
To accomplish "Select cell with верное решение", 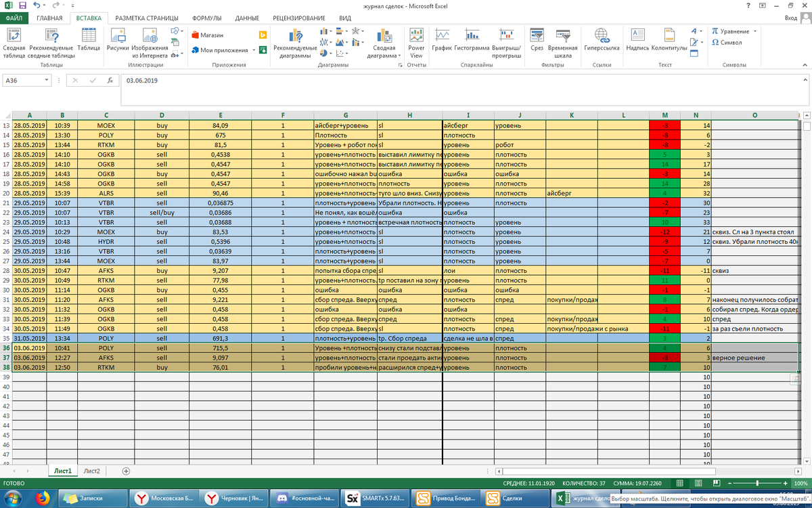I will pos(754,357).
